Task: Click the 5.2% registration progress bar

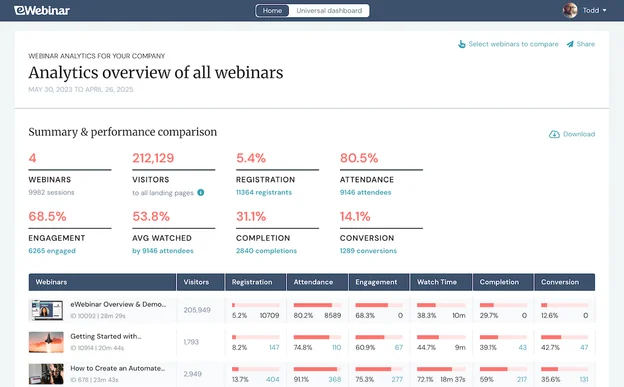Action: click(256, 305)
